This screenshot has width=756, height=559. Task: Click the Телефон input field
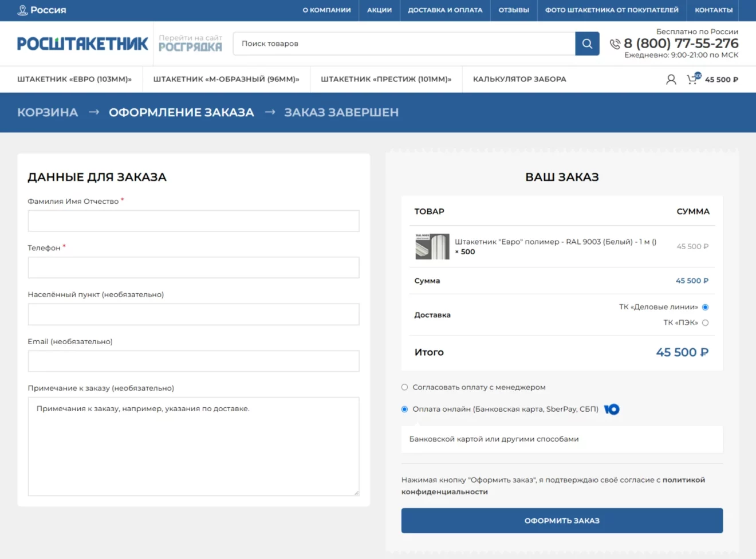(194, 267)
